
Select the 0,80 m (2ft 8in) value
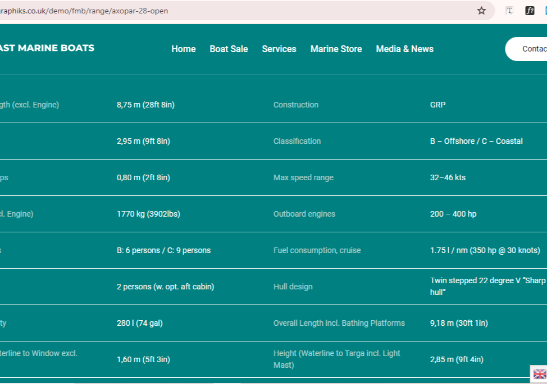pos(143,178)
